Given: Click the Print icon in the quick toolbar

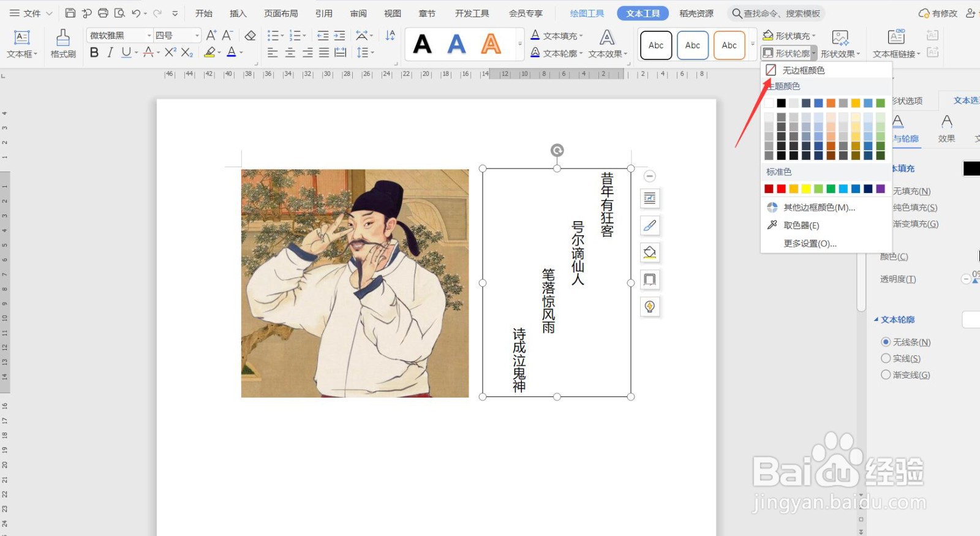Looking at the screenshot, I should point(103,13).
